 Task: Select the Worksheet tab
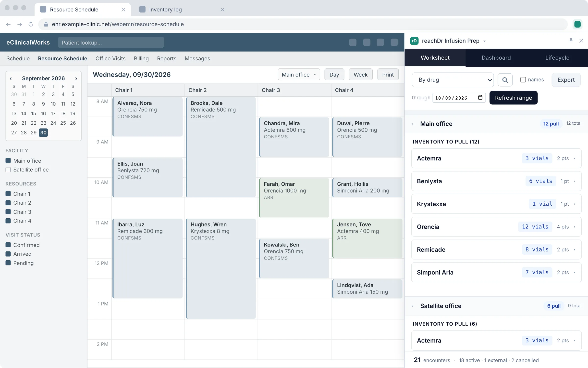point(435,58)
